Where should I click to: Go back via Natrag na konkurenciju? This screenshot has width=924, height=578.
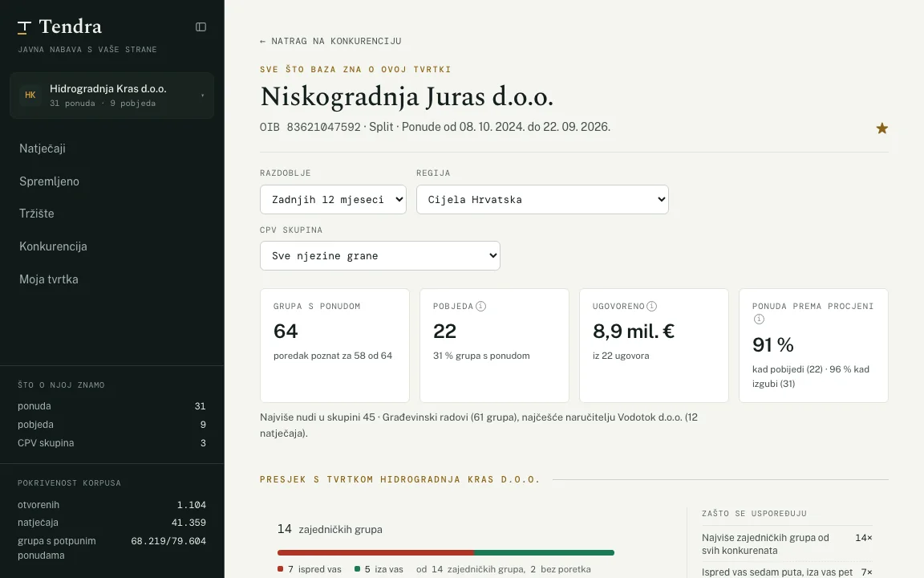pos(330,41)
